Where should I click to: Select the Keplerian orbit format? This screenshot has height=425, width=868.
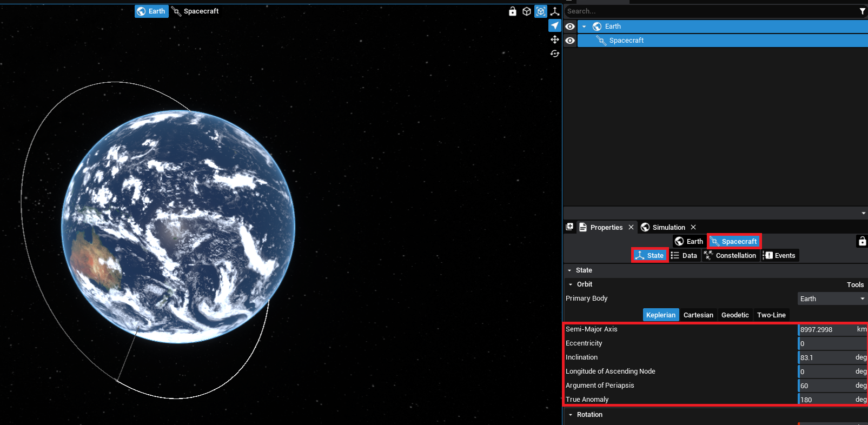pos(661,315)
